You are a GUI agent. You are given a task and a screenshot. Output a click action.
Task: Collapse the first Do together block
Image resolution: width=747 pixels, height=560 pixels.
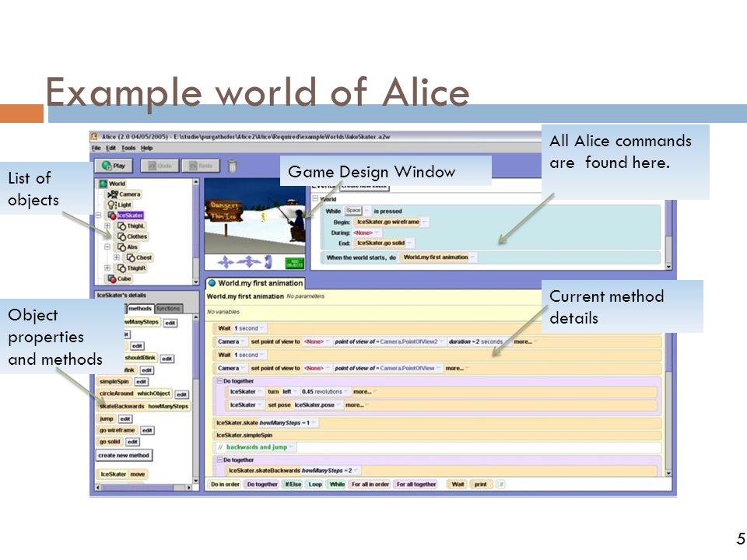click(x=220, y=381)
